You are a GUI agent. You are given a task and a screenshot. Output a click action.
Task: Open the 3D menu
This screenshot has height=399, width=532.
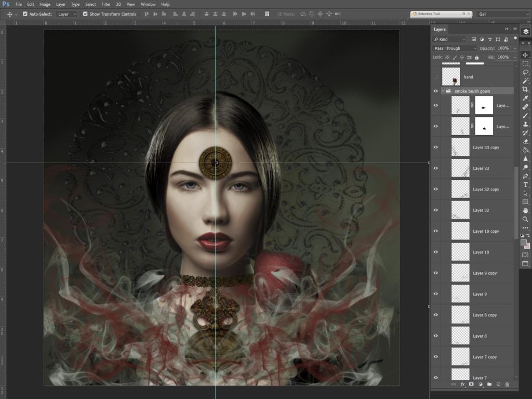[118, 4]
